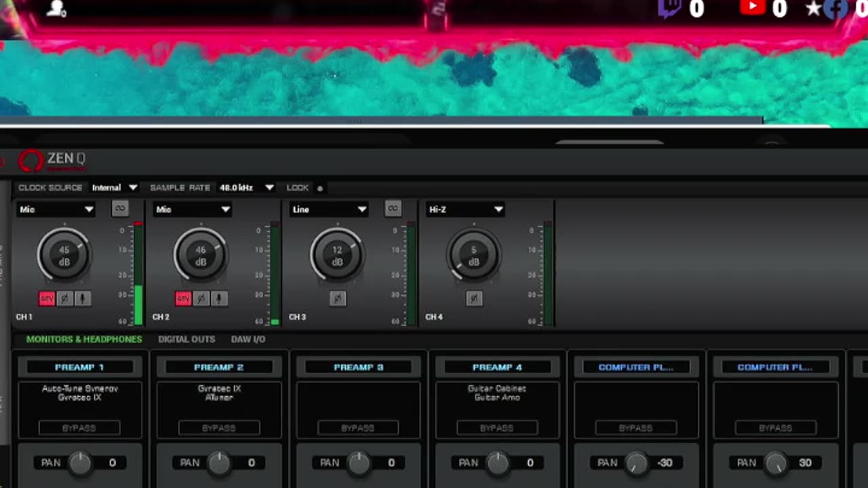Toggle 48V phantom power on CH 2

click(183, 298)
